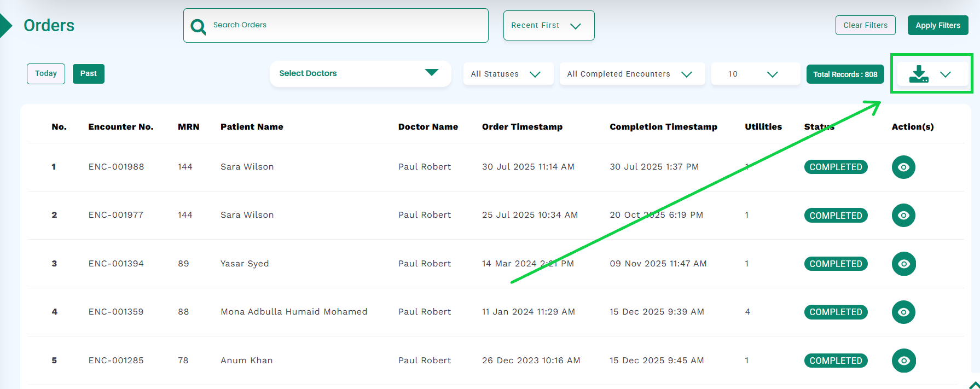Open eye icon for ENC-001394
This screenshot has width=980, height=389.
point(903,264)
